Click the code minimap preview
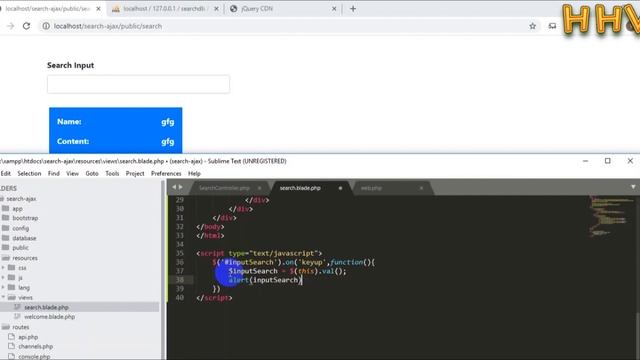Viewport: 640px width, 360px height. pyautogui.click(x=611, y=216)
